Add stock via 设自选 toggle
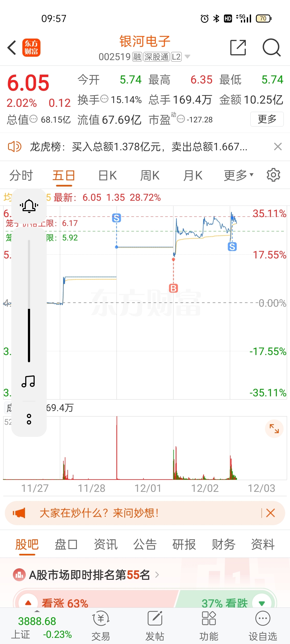Viewport: 290px width, 644px height. click(263, 624)
